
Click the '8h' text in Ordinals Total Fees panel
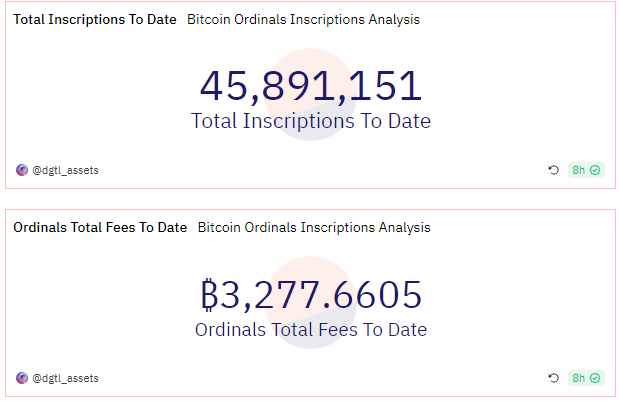[579, 378]
